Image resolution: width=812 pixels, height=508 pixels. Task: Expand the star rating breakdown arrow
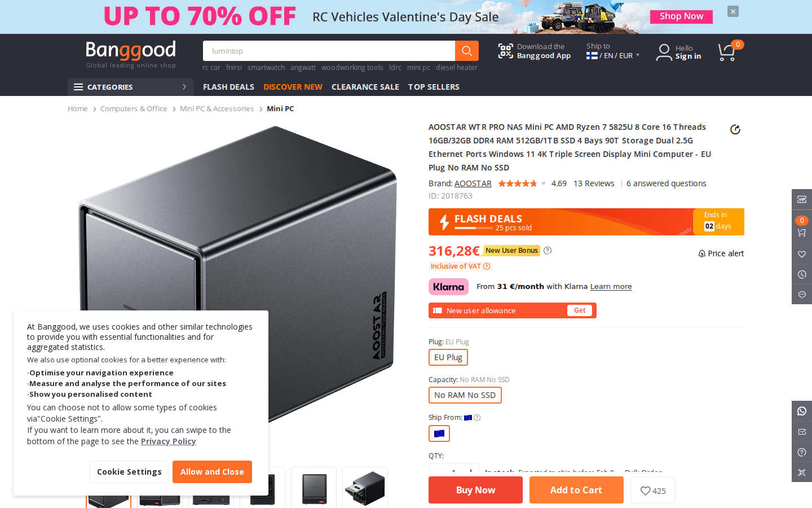[544, 183]
